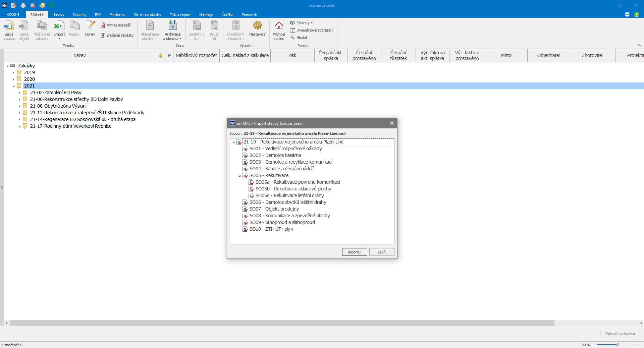Toggle import mark for SO07 - Objekt prodejny
The width and height of the screenshot is (644, 348).
[x=245, y=209]
